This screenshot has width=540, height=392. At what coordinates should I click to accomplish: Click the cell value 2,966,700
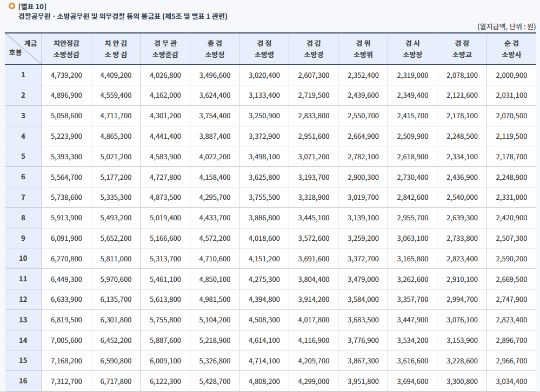click(x=511, y=361)
